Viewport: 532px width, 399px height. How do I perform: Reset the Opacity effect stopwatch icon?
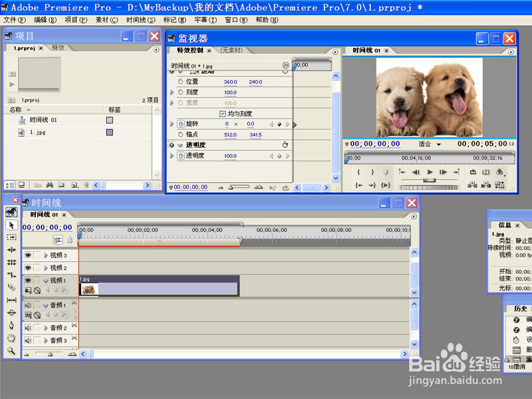pos(285,145)
